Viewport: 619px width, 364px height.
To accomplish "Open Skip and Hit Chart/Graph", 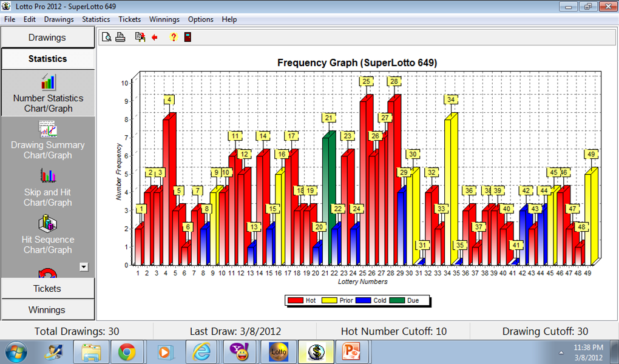I will click(x=48, y=187).
